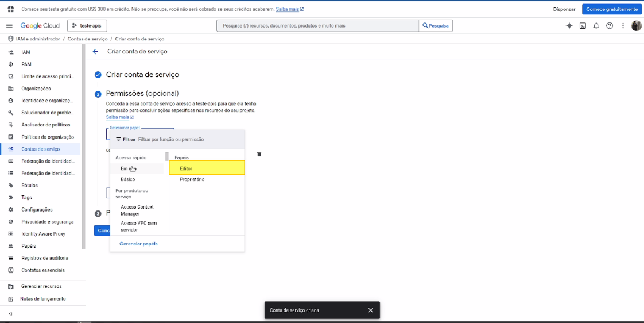Activate Cloud Shell terminal icon
The height and width of the screenshot is (323, 644).
(583, 25)
